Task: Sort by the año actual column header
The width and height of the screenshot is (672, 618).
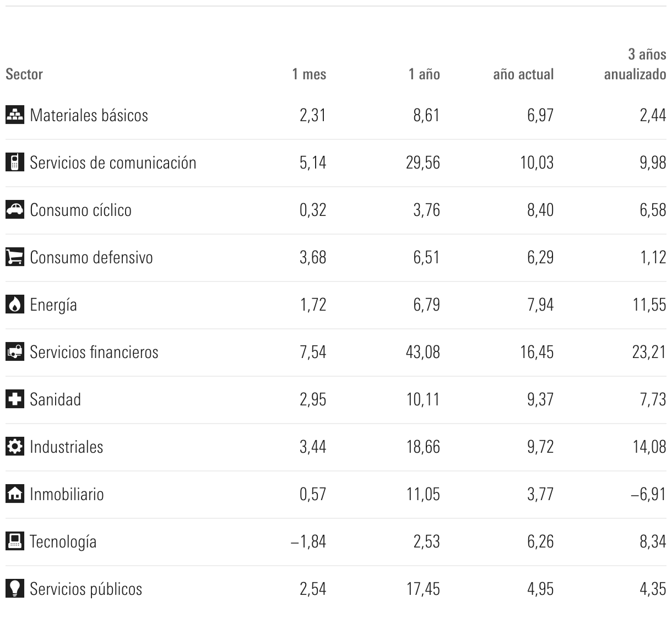Action: pos(523,74)
